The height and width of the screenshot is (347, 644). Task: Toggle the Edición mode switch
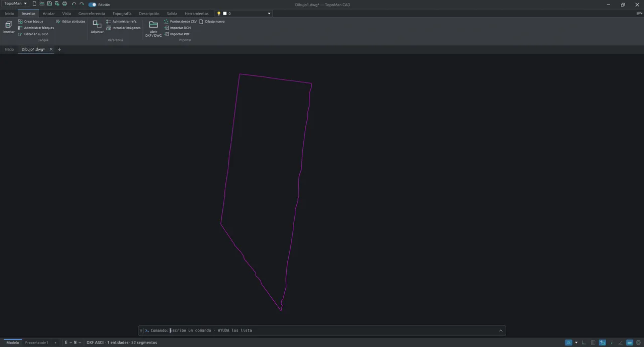click(x=93, y=5)
